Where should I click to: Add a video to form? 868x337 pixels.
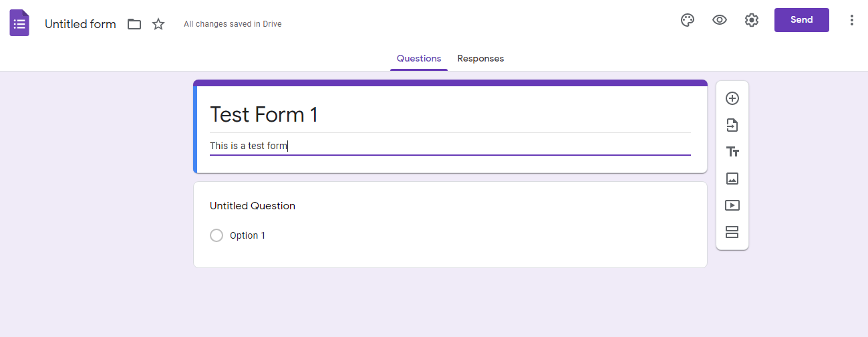(x=732, y=205)
